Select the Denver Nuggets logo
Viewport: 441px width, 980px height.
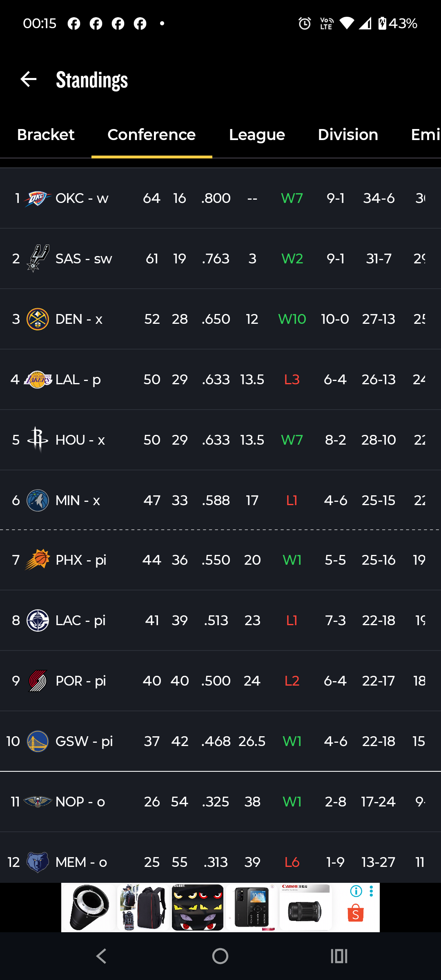(38, 319)
